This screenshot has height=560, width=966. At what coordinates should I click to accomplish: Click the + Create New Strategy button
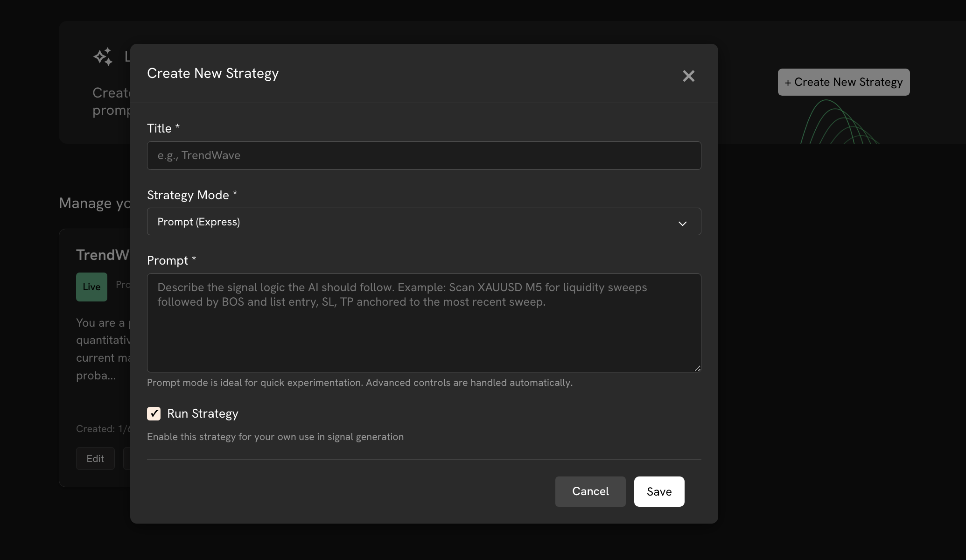843,82
